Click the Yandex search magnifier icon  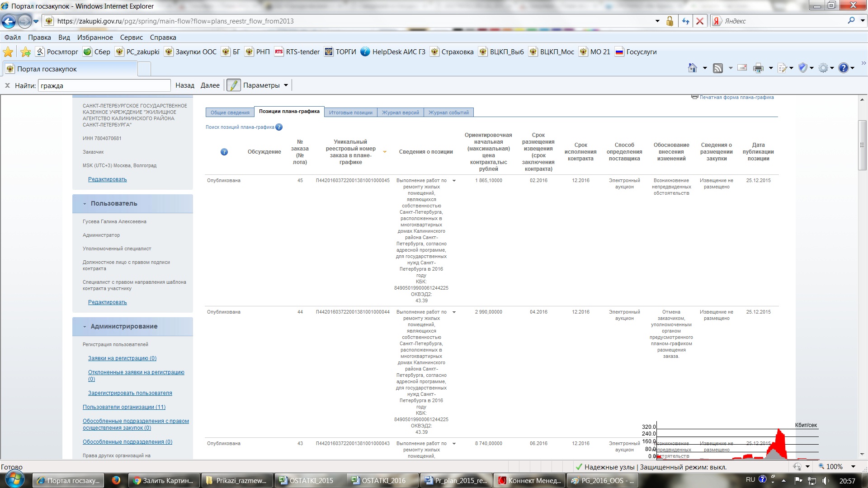click(x=851, y=21)
